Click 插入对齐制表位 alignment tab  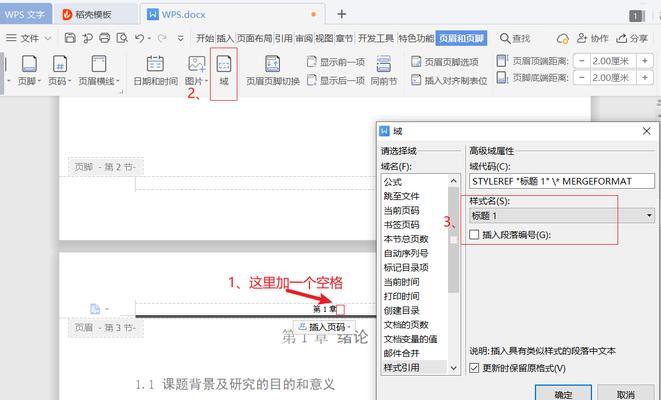[x=449, y=80]
